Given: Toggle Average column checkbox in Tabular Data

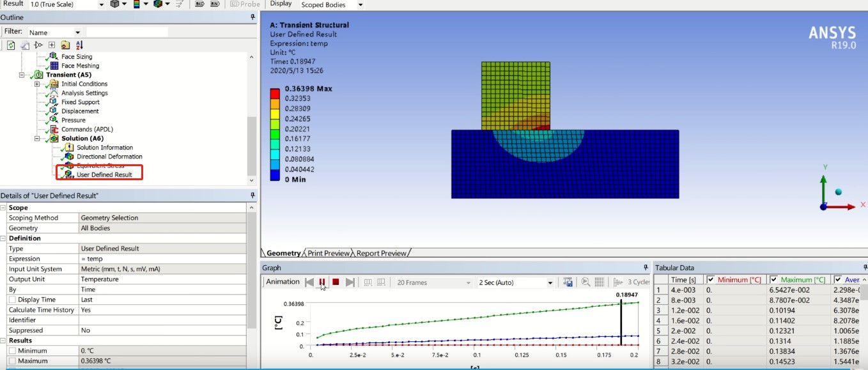Looking at the screenshot, I should tap(838, 280).
